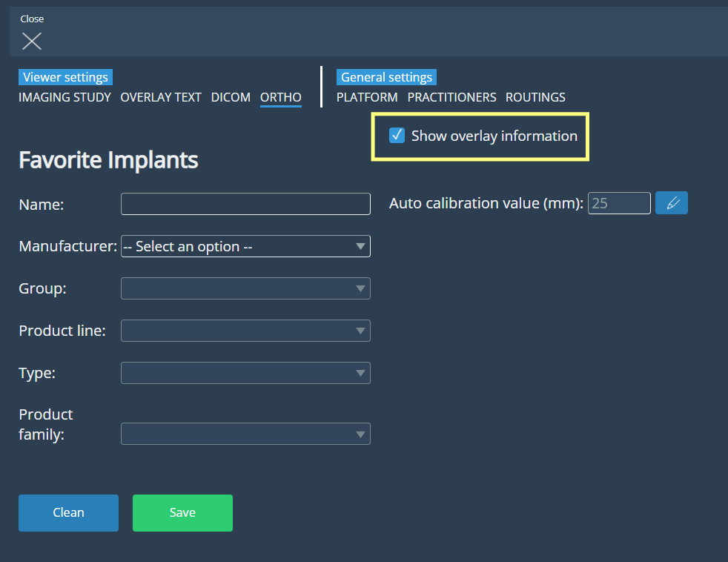Click the green Save button

pyautogui.click(x=182, y=513)
